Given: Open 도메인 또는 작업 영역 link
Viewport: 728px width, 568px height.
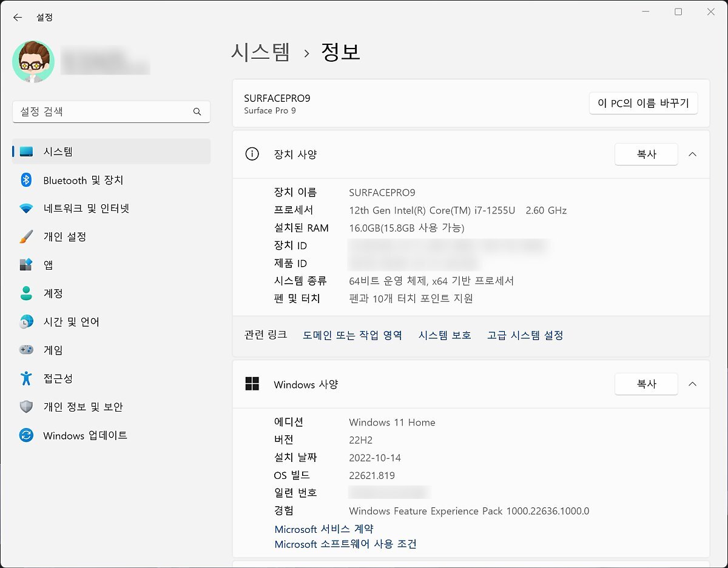Looking at the screenshot, I should coord(352,335).
